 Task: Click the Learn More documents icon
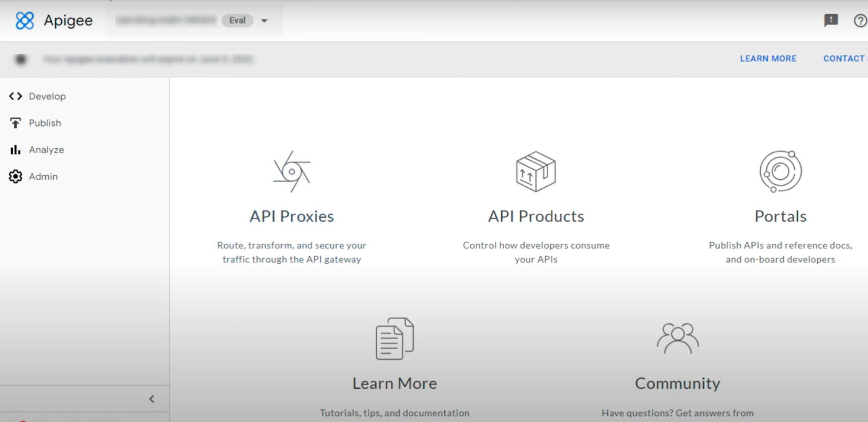coord(394,339)
